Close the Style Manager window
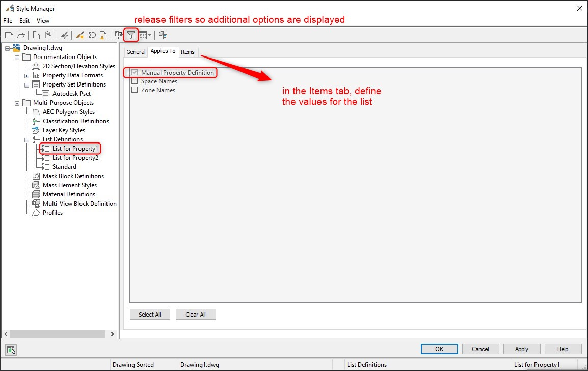The width and height of the screenshot is (588, 371). click(579, 8)
